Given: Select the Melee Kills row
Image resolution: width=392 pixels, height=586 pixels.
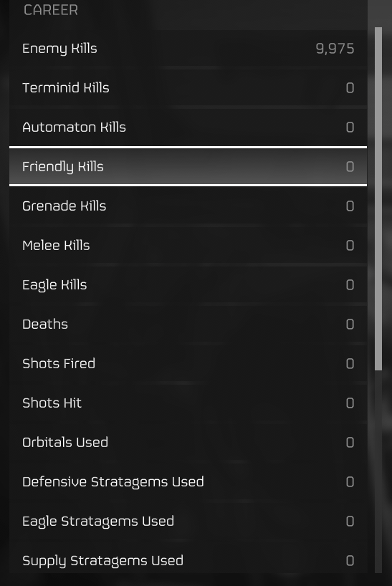Looking at the screenshot, I should click(188, 245).
